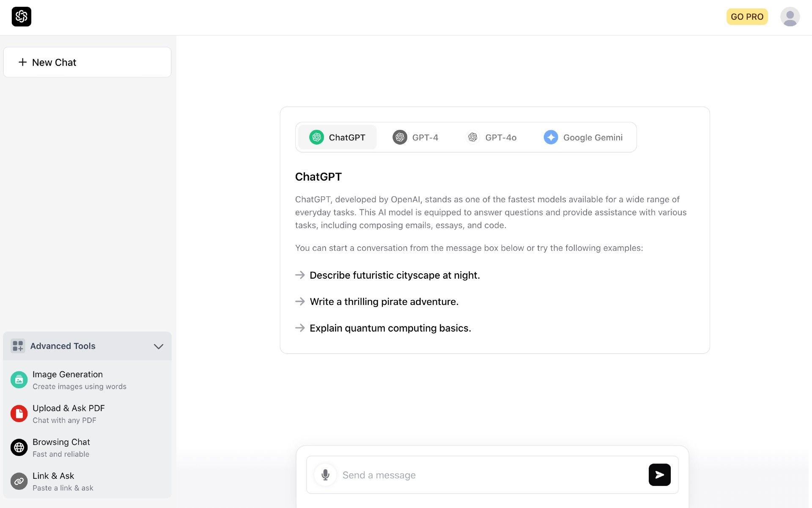Click the send message button

point(659,475)
